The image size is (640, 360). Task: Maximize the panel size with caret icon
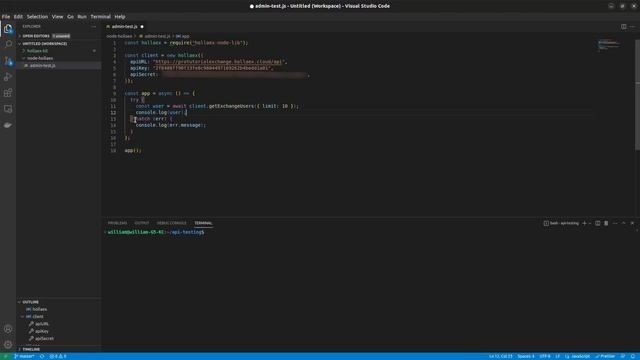pyautogui.click(x=624, y=223)
